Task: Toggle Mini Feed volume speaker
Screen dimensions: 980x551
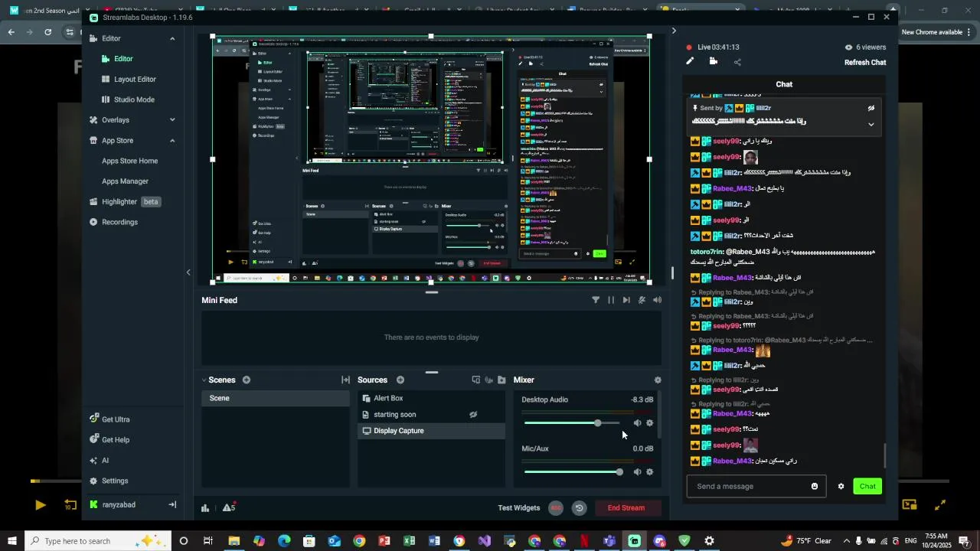Action: 657,301
